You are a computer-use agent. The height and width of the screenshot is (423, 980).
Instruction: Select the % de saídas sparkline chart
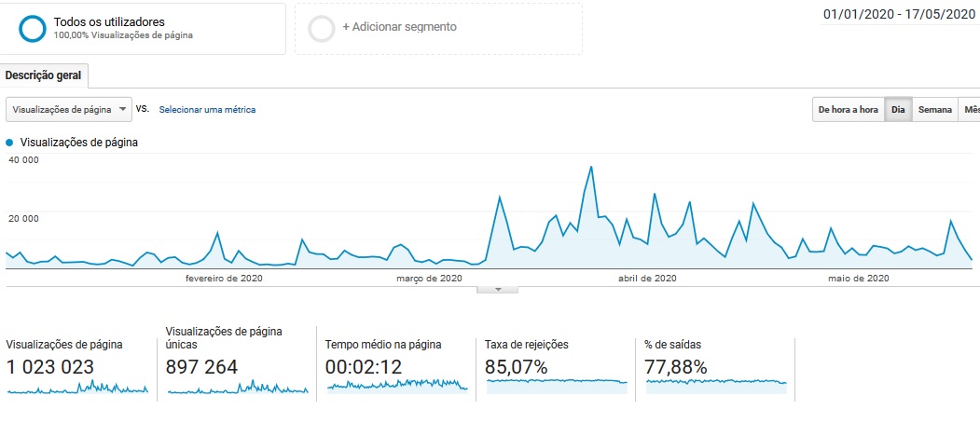[716, 382]
